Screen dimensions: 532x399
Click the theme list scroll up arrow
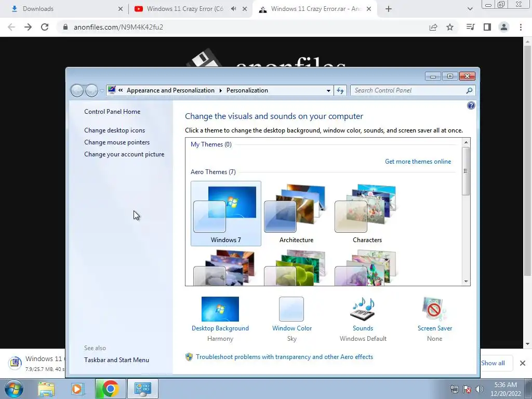tap(466, 142)
